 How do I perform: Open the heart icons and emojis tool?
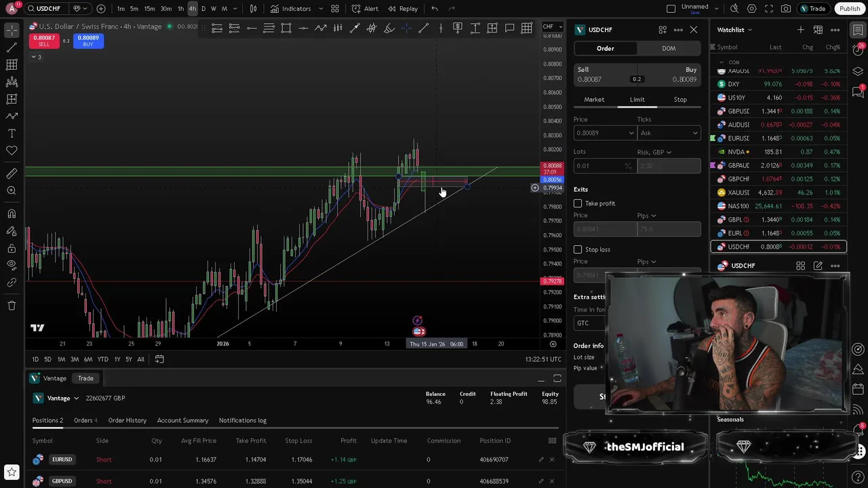tap(12, 150)
